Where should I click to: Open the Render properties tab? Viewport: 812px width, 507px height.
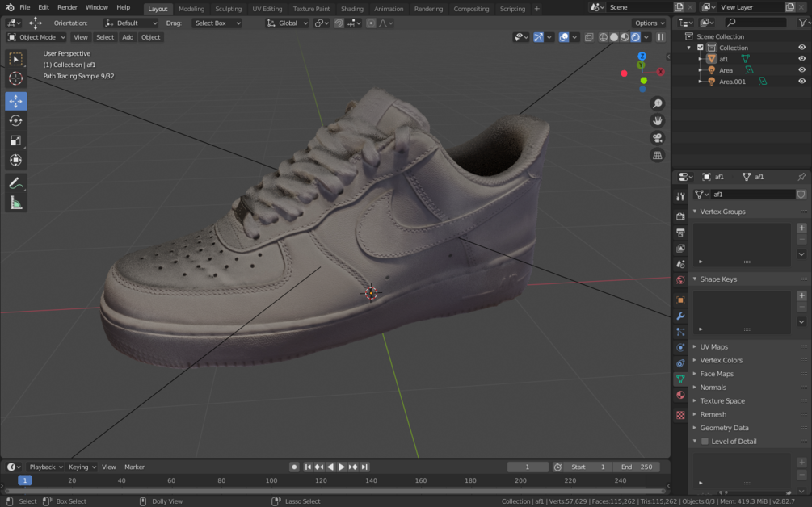680,216
